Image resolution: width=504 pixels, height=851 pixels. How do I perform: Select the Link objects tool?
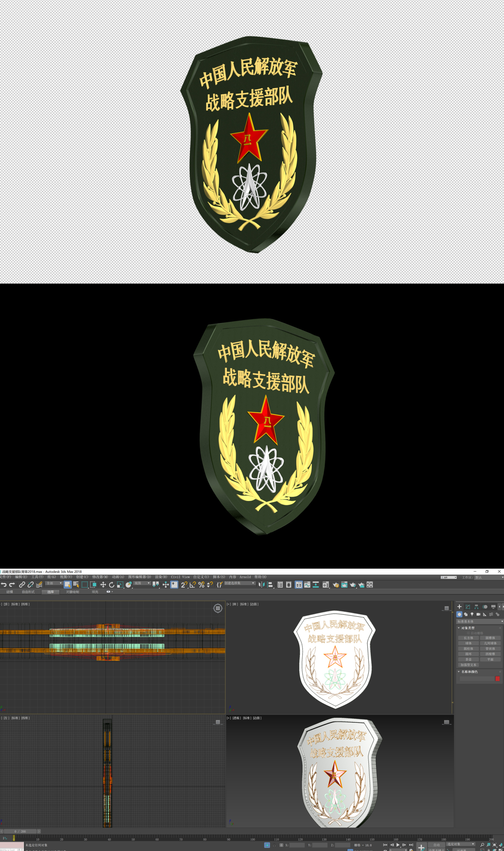[22, 584]
